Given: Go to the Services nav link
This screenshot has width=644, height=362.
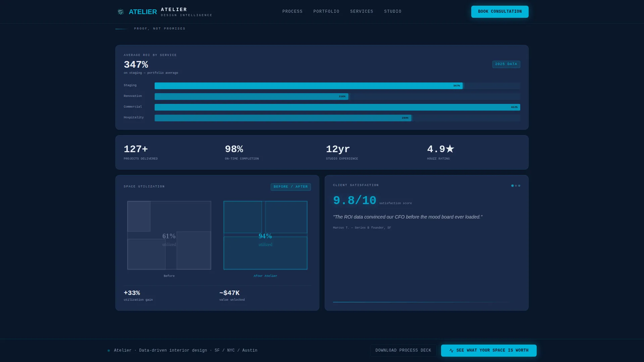Looking at the screenshot, I should (x=362, y=12).
